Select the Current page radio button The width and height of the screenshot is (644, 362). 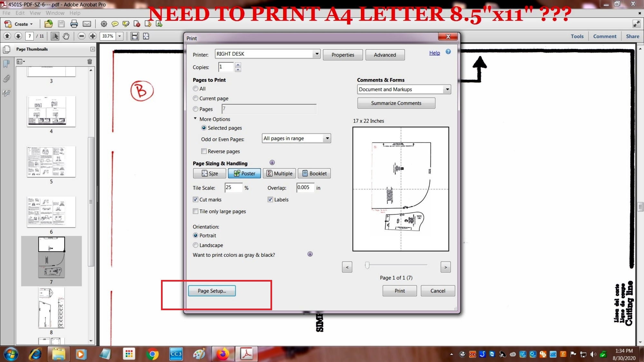coord(195,98)
